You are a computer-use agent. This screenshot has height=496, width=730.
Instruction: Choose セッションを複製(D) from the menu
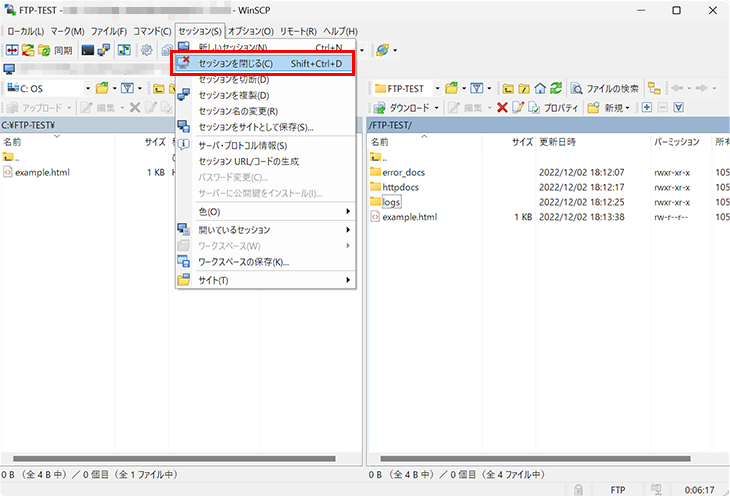(x=265, y=95)
